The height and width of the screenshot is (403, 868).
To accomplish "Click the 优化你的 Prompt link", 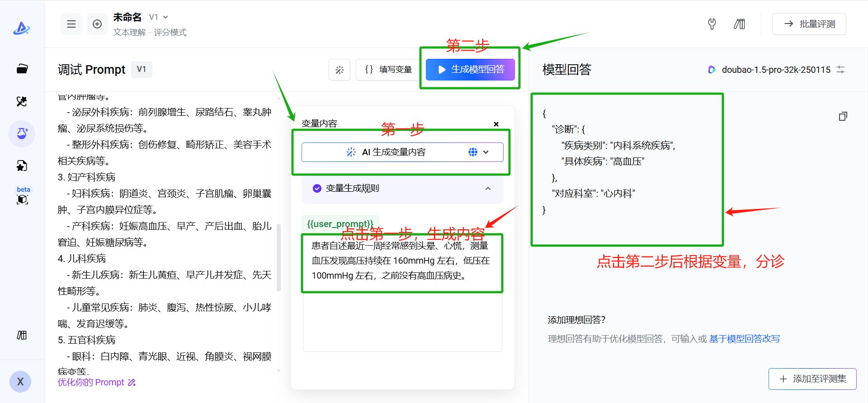I will (x=97, y=382).
